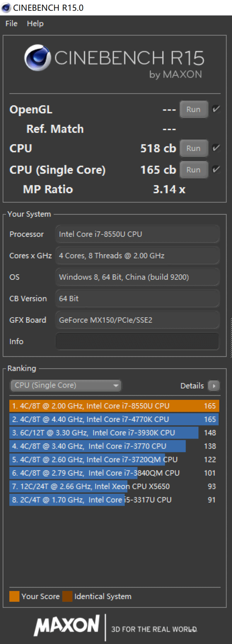Select ranking row 7 Intel Xeon X5650
The width and height of the screenshot is (232, 644).
click(114, 486)
